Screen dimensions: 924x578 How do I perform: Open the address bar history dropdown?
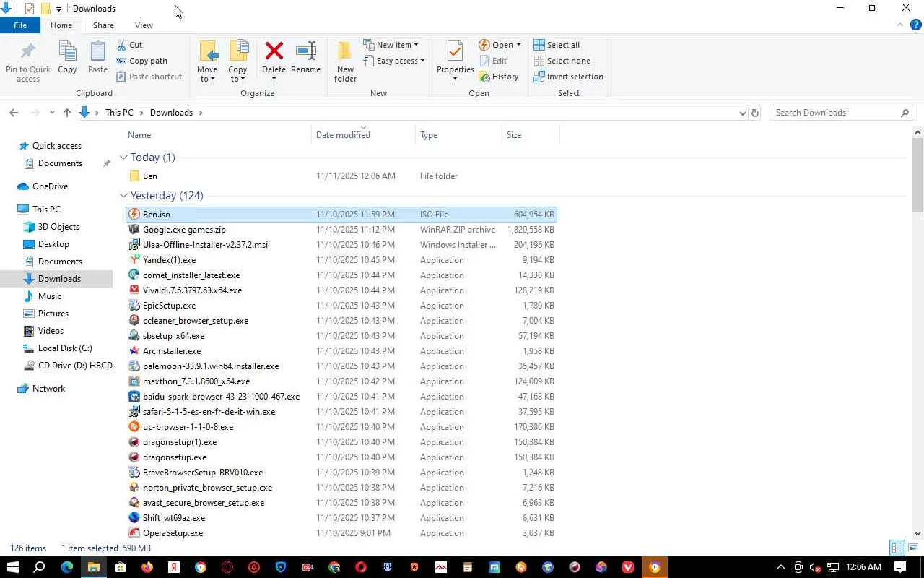coord(742,113)
